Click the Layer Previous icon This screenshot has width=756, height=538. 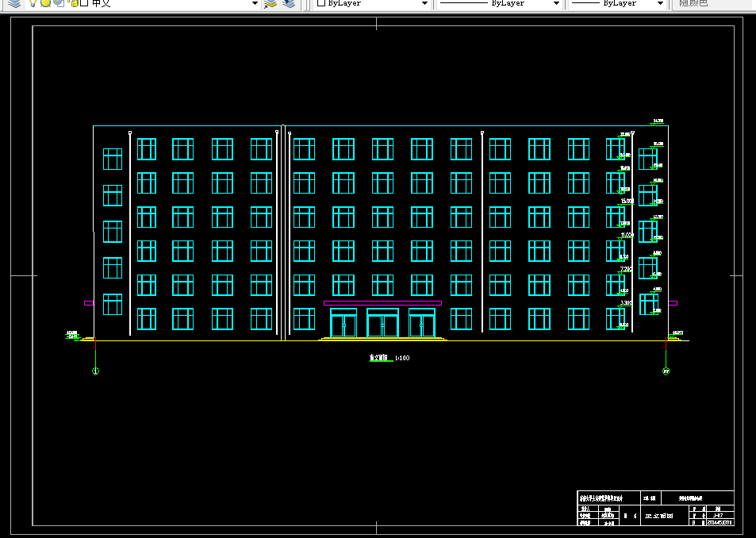tap(289, 3)
